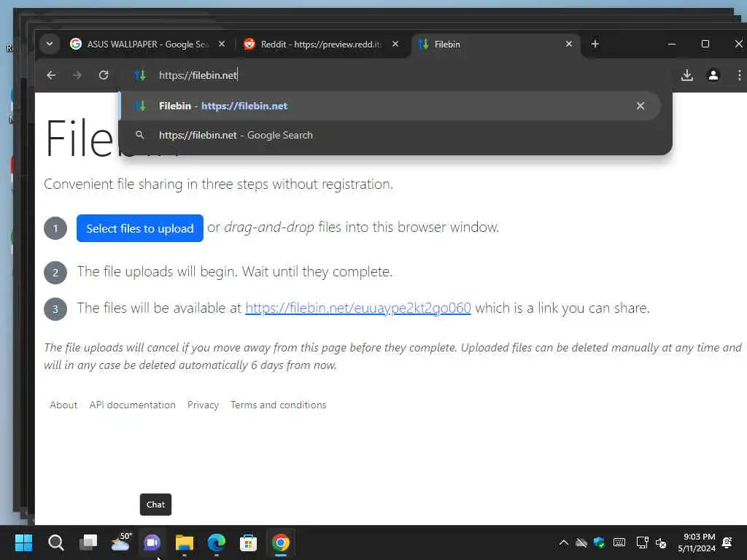
Task: Close the ASUS WALLPAPER tab
Action: coord(222,44)
